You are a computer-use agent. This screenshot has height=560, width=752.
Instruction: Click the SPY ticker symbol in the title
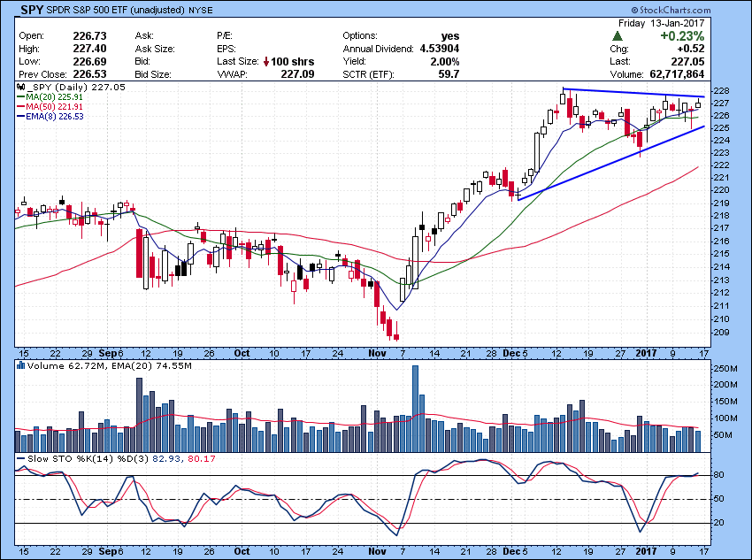pos(32,10)
